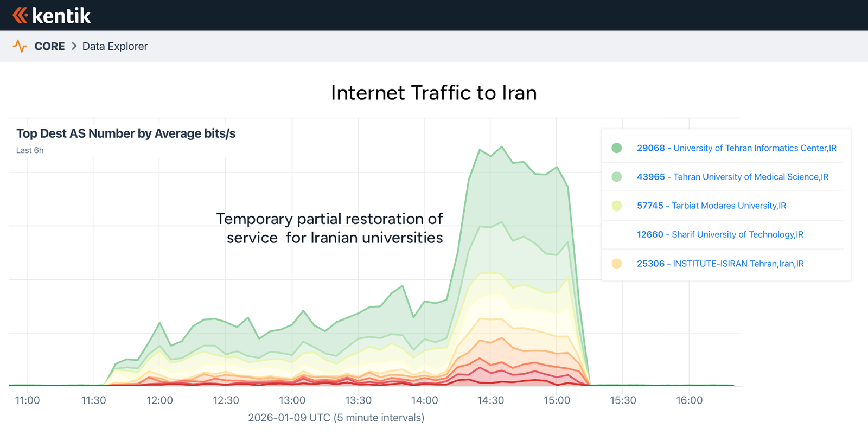Click the Last 6h time range label

30,150
